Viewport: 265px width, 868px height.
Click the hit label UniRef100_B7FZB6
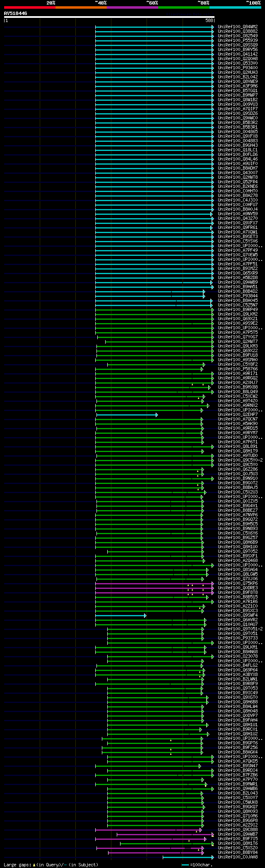coord(238,775)
